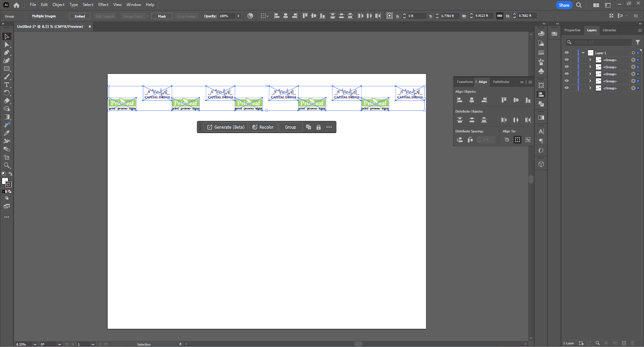This screenshot has height=347, width=644.
Task: Expand the last <Group> sublayer
Action: 590,88
